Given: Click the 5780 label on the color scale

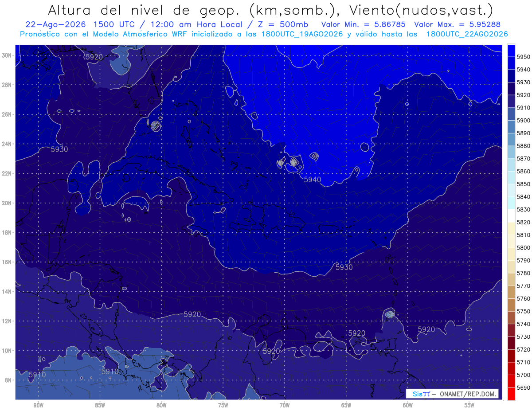Looking at the screenshot, I should click(524, 273).
